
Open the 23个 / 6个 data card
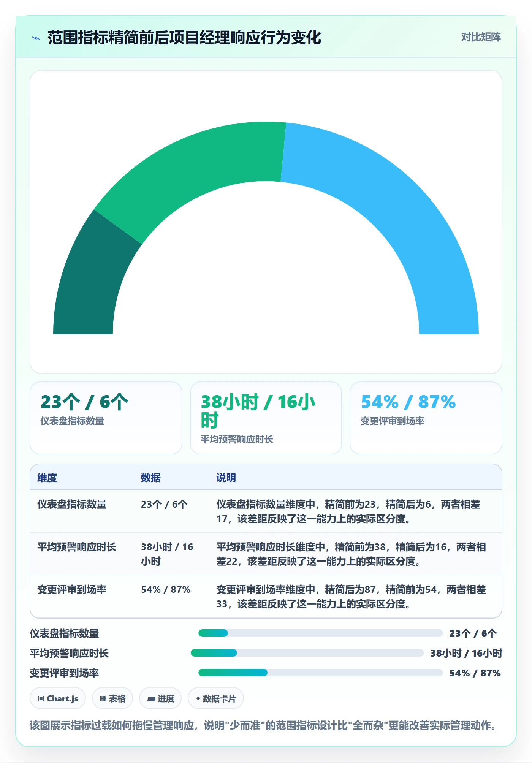tap(106, 418)
